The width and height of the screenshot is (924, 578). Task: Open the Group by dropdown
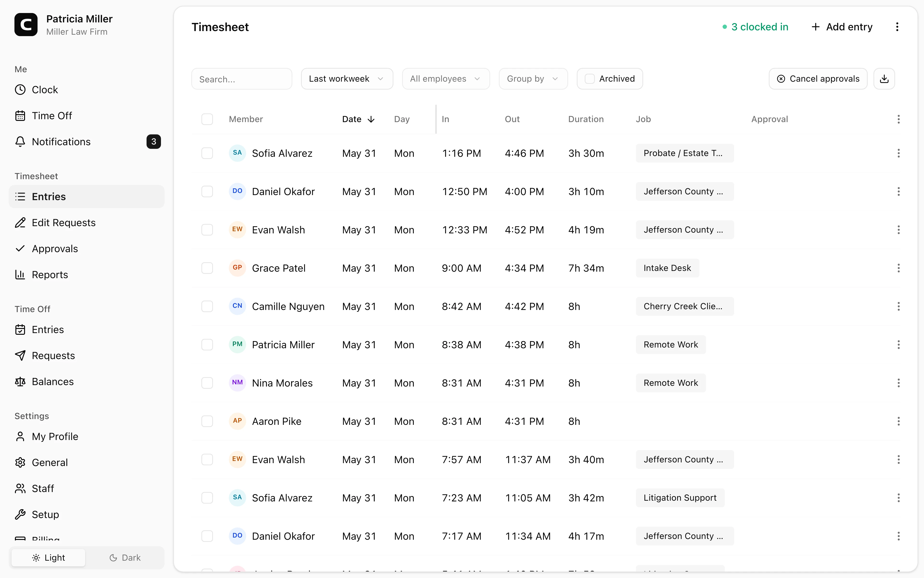coord(533,79)
